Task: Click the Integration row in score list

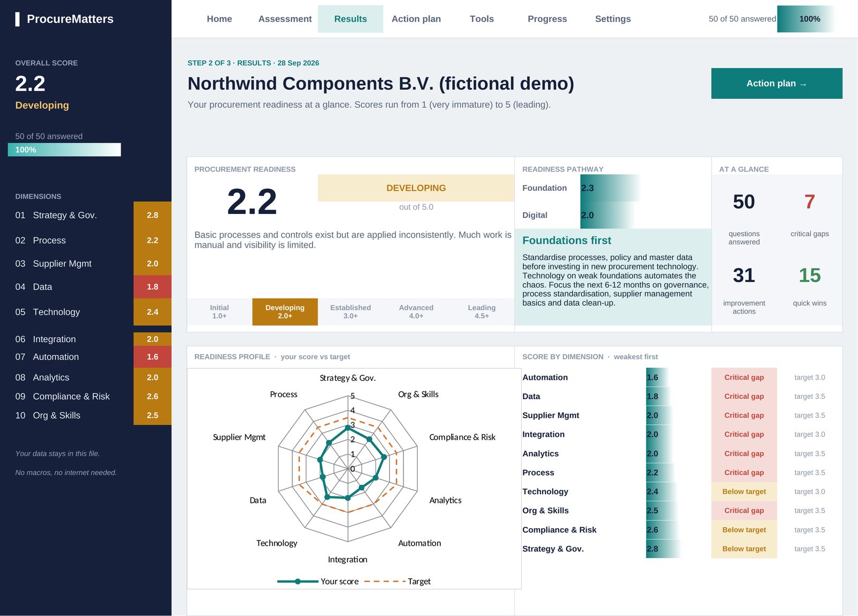Action: click(678, 434)
